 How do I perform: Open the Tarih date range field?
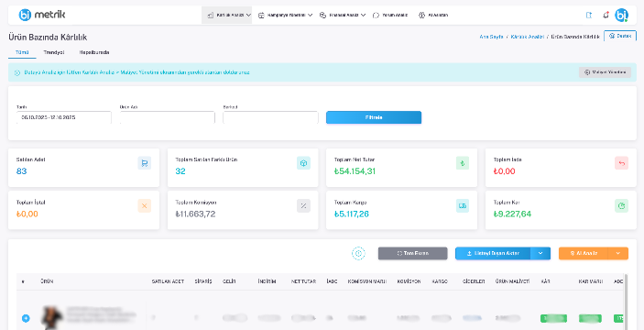[x=63, y=117]
